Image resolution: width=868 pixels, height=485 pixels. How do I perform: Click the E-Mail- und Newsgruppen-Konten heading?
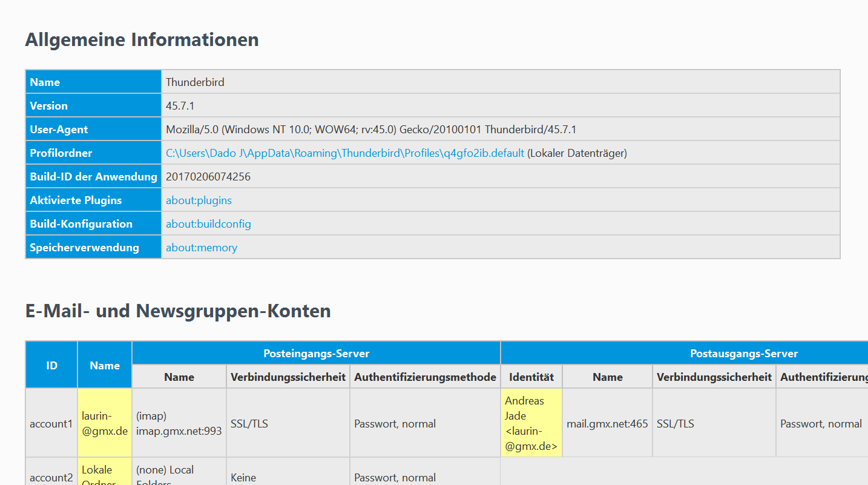click(178, 311)
